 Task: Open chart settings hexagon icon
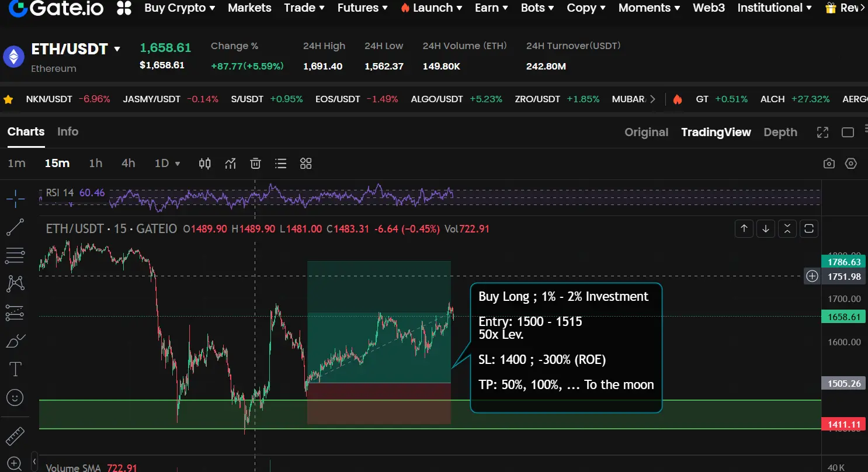coord(851,164)
